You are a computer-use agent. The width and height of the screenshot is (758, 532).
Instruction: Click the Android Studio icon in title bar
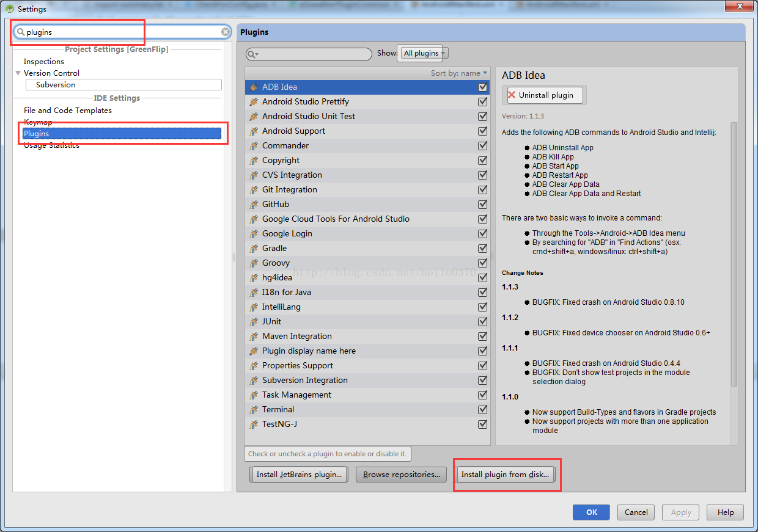click(9, 9)
